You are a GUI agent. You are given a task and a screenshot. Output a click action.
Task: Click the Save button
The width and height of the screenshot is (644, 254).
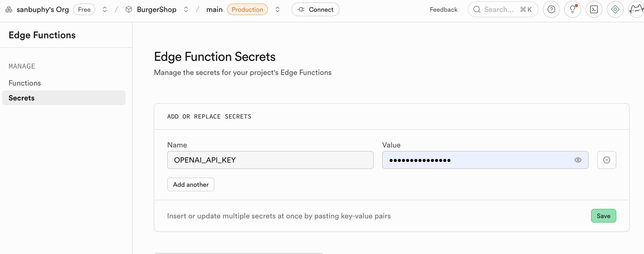(603, 216)
